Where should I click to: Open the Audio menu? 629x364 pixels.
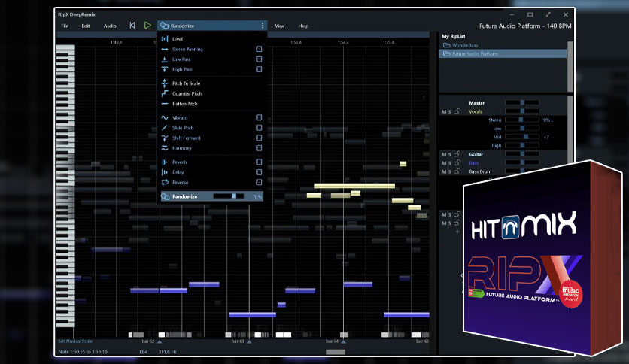[110, 26]
